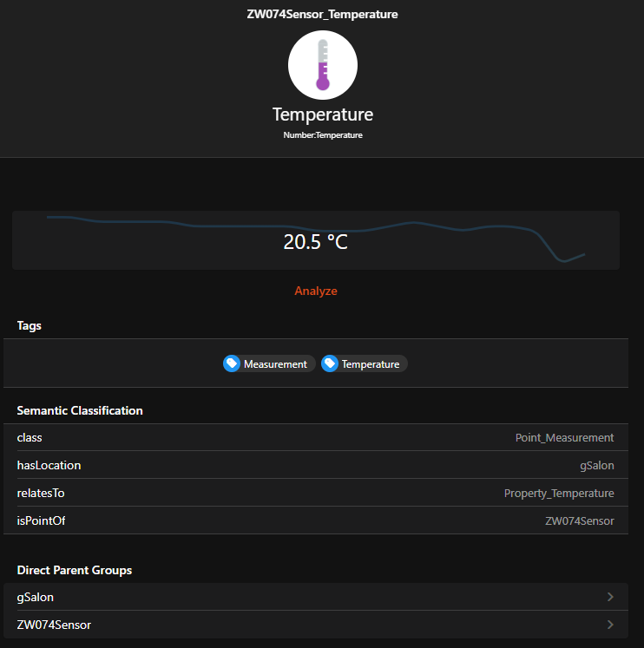
Task: Click the ZW074Sensor isPointOf value
Action: tap(580, 521)
